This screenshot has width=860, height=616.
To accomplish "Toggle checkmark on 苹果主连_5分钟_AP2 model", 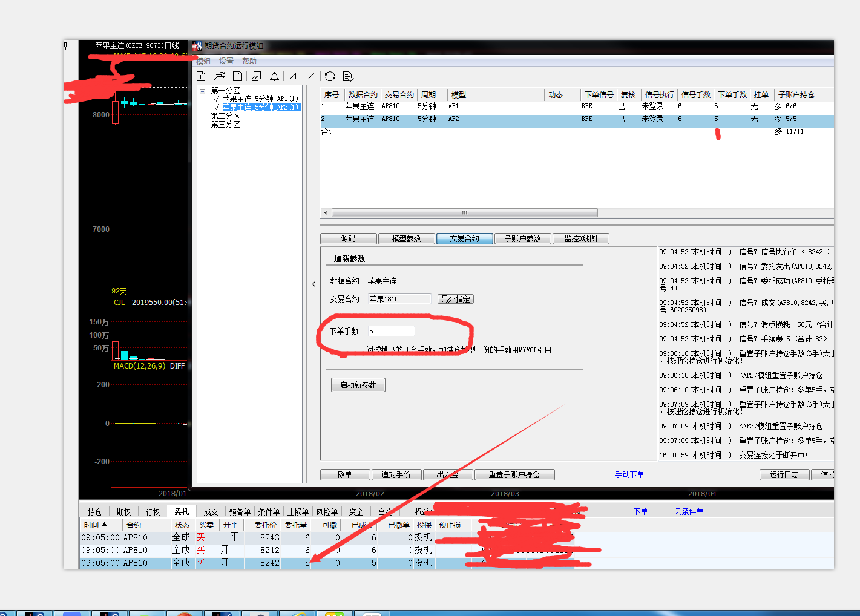I will [217, 107].
